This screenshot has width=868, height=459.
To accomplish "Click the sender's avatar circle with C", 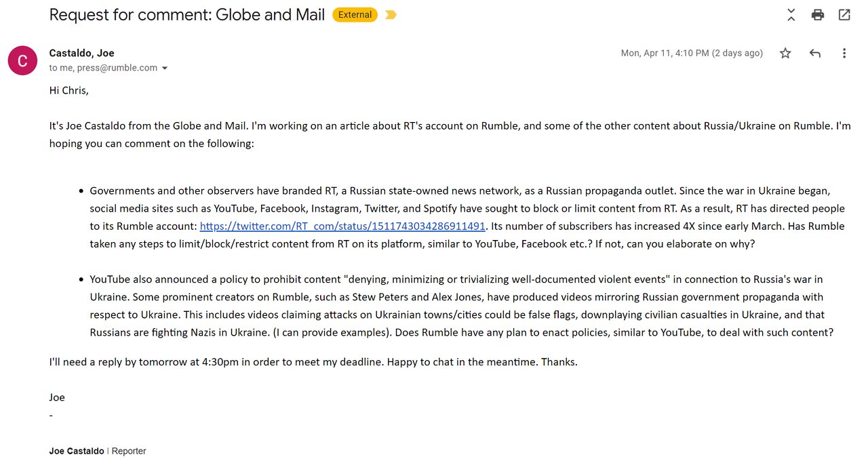I will 22,61.
